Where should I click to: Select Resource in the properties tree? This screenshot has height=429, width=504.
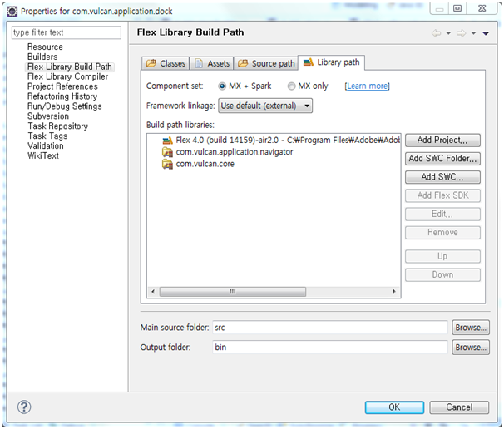tap(45, 47)
